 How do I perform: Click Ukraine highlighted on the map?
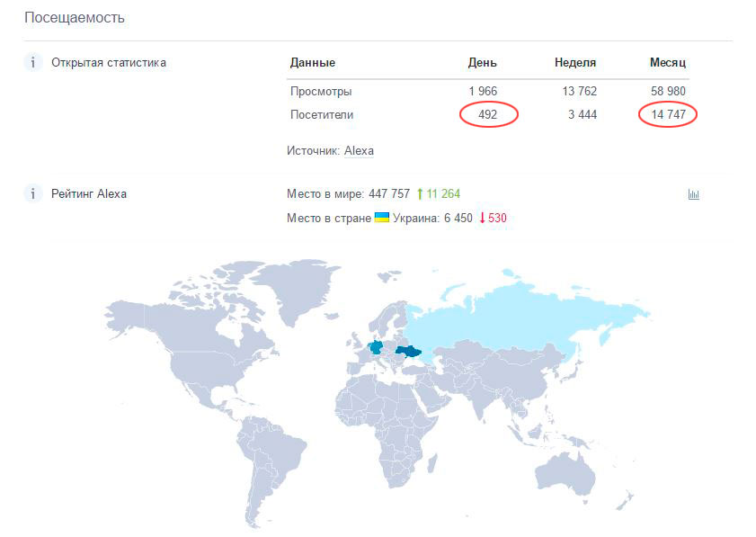pos(408,352)
